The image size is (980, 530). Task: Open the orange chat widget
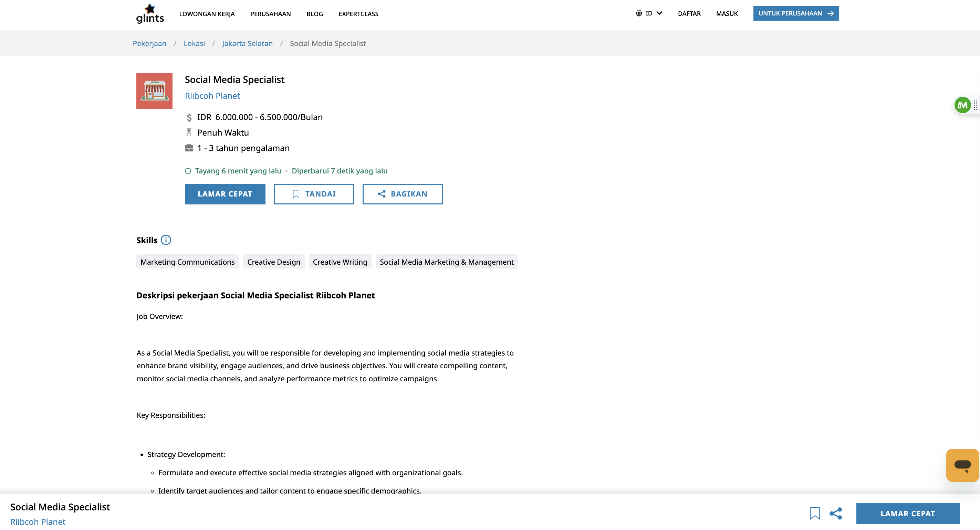pyautogui.click(x=962, y=465)
